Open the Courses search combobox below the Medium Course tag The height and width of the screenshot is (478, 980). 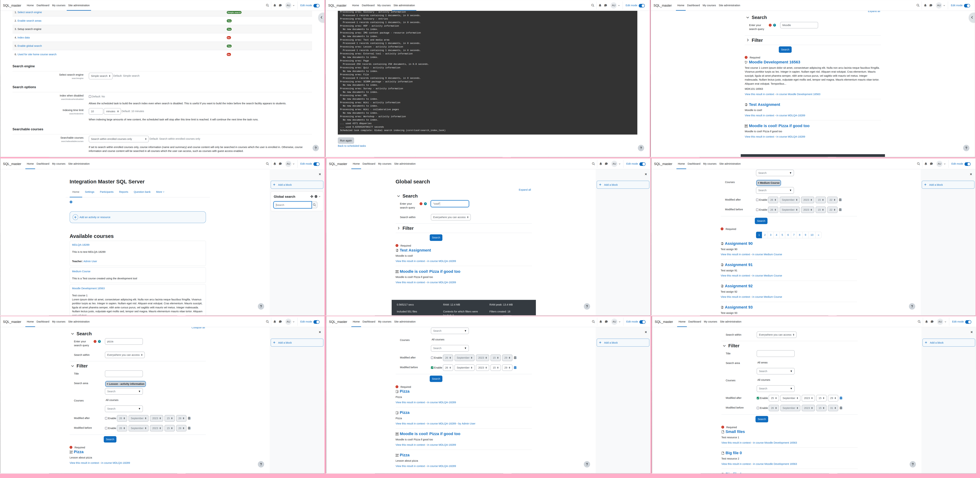tap(775, 190)
